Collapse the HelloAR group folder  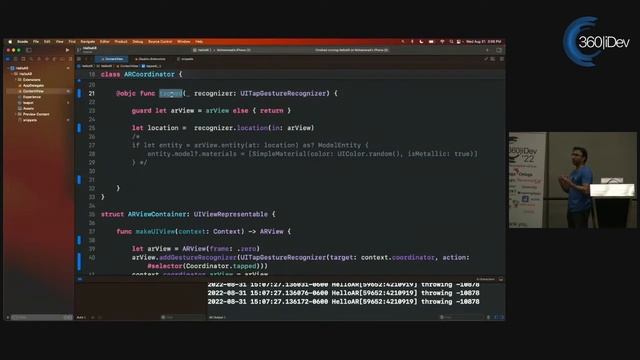pos(12,74)
